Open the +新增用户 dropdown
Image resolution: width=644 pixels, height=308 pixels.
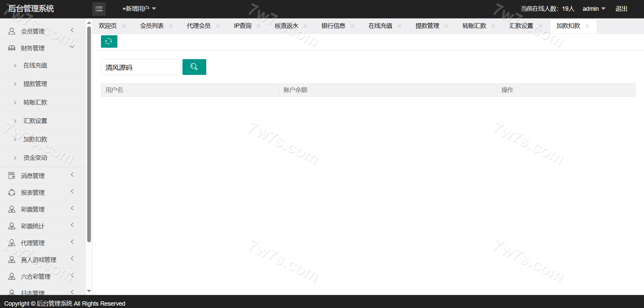[x=139, y=9]
